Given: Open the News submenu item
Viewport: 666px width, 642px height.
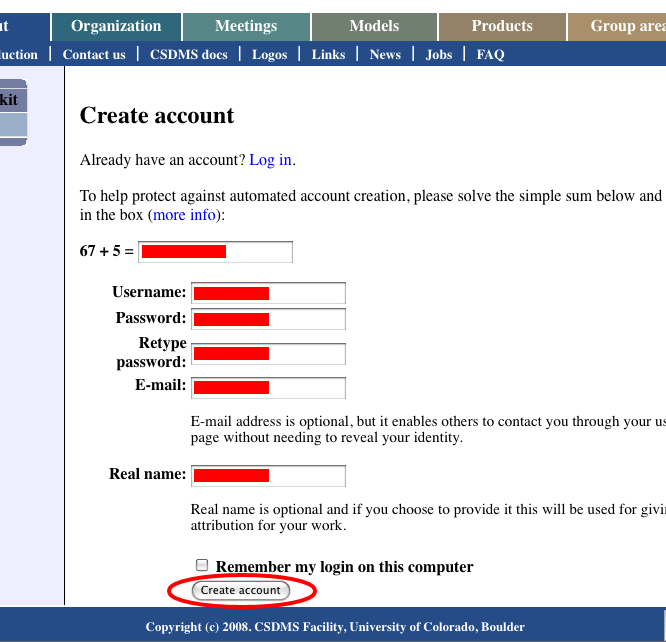Looking at the screenshot, I should [385, 55].
